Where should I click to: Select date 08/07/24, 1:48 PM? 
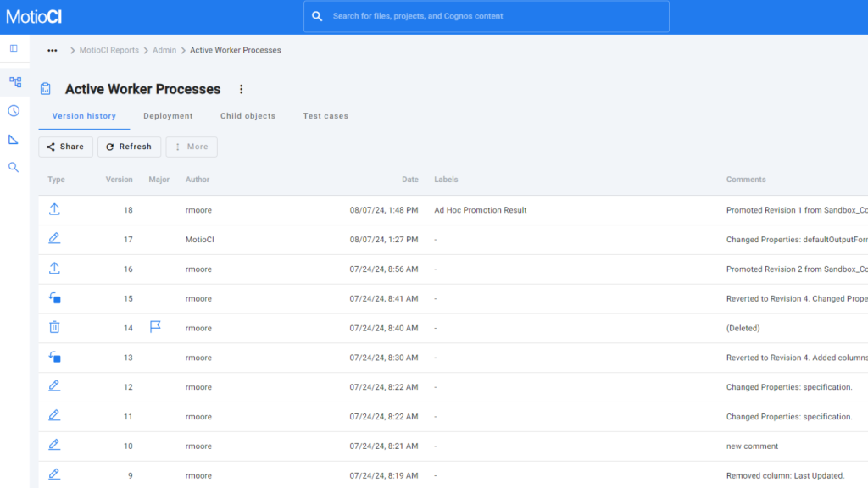(x=384, y=210)
